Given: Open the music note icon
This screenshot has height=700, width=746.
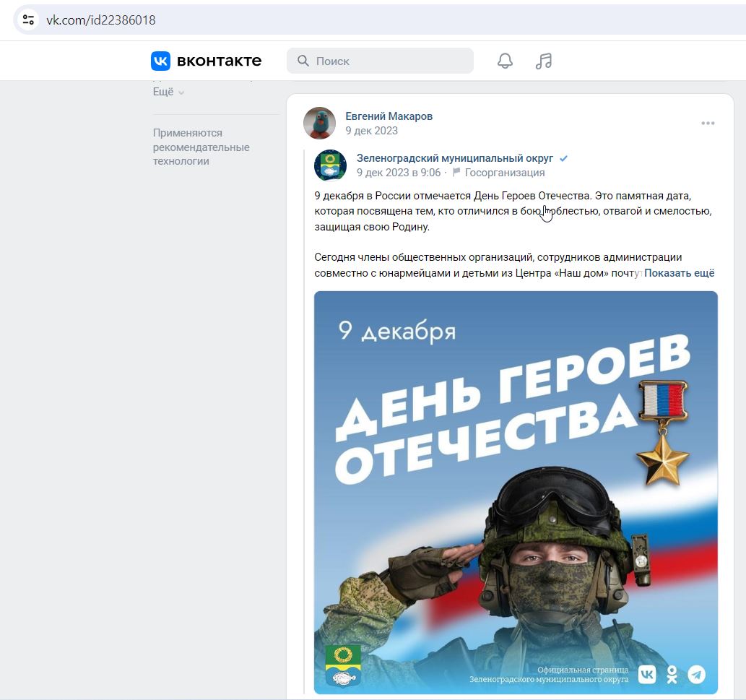Looking at the screenshot, I should [x=543, y=61].
